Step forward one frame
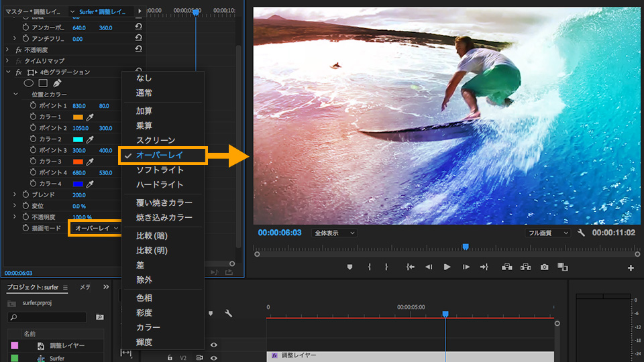 466,267
